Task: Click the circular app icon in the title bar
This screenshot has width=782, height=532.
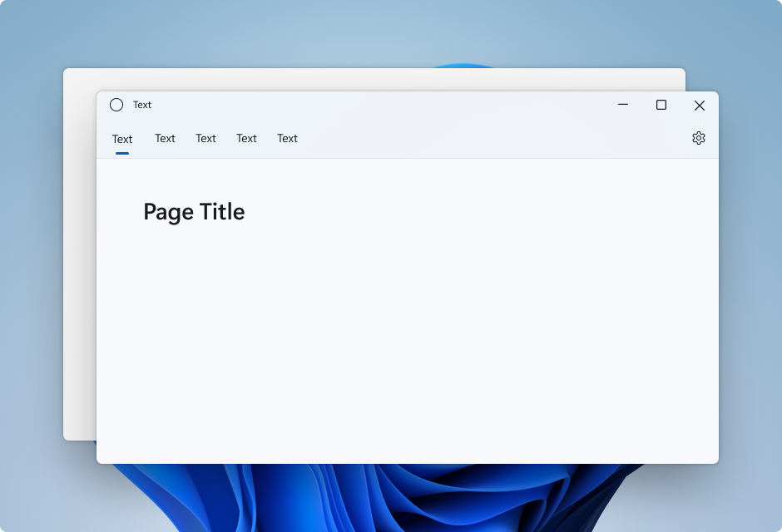Action: coord(116,105)
